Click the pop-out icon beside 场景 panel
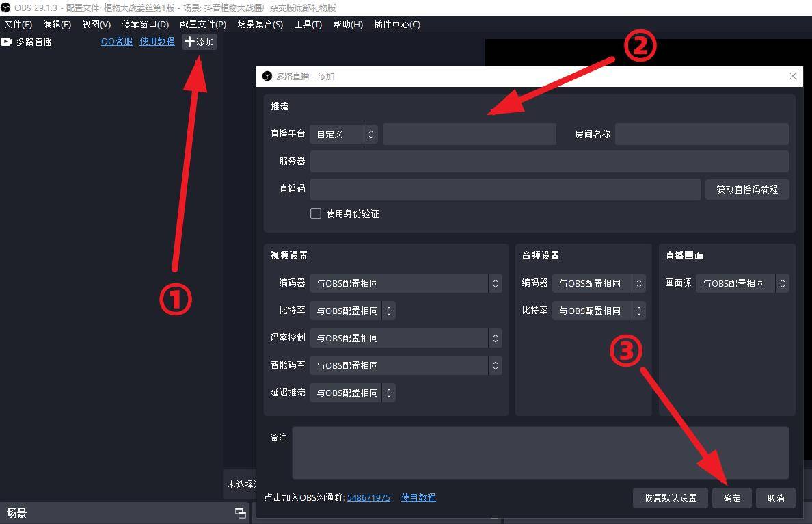 coord(240,513)
